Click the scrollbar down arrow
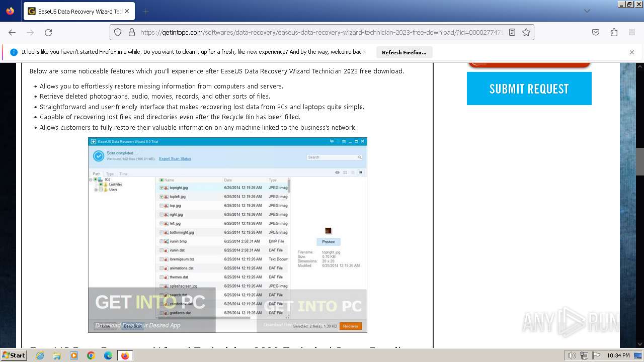644x362 pixels. 640,344
